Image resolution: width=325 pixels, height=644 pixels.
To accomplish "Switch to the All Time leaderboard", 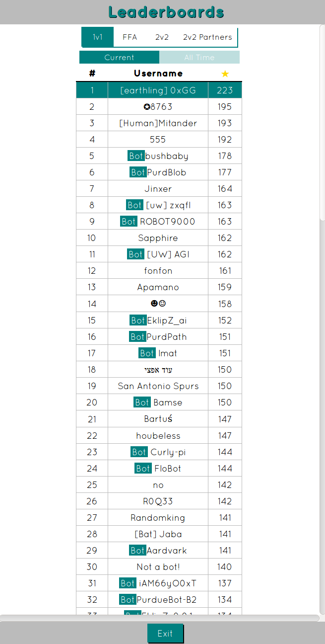I will click(199, 58).
